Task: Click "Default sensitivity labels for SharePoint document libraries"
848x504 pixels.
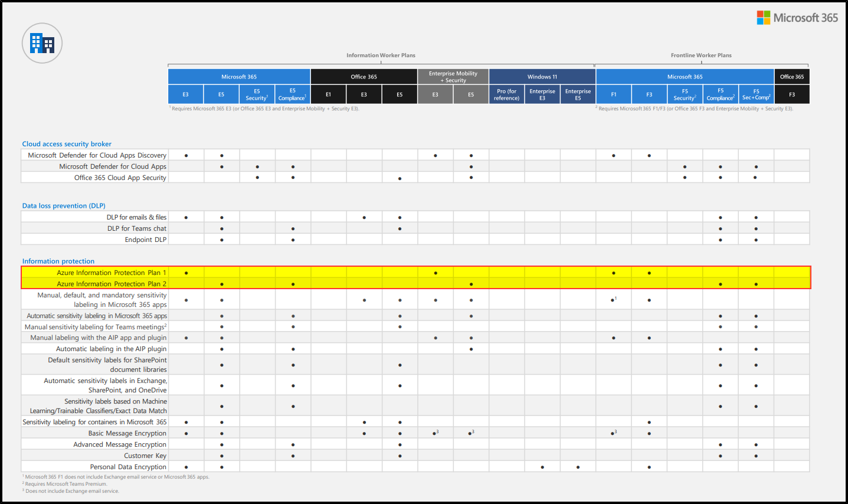Action: 107,365
